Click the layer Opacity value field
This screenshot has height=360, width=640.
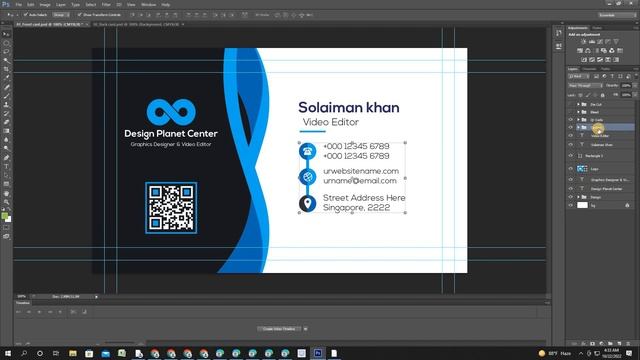[626, 86]
